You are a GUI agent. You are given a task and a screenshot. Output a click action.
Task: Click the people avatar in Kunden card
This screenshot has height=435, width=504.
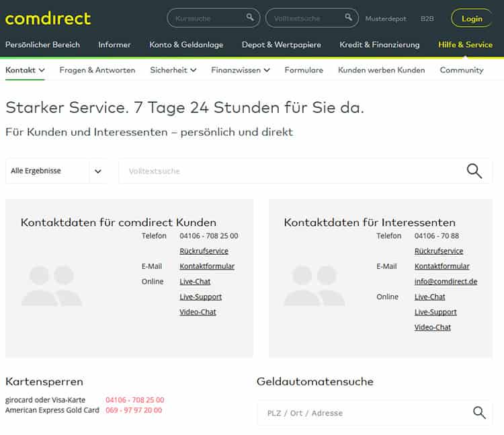(x=52, y=286)
